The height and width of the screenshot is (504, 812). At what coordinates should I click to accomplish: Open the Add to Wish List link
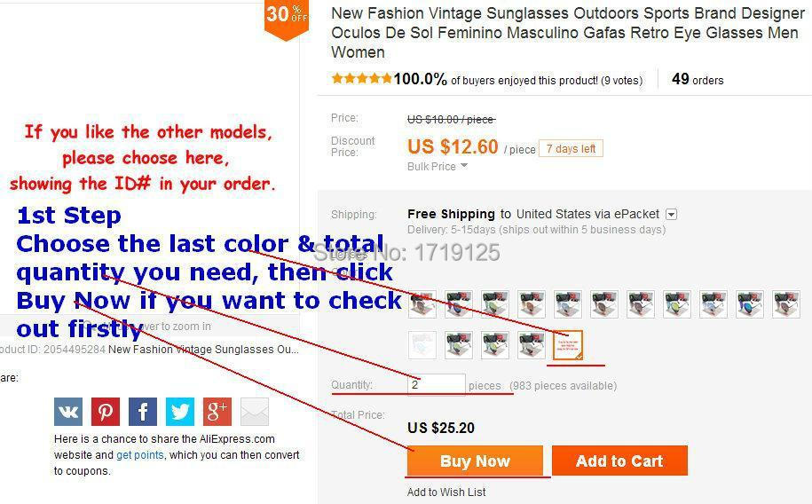pos(446,492)
